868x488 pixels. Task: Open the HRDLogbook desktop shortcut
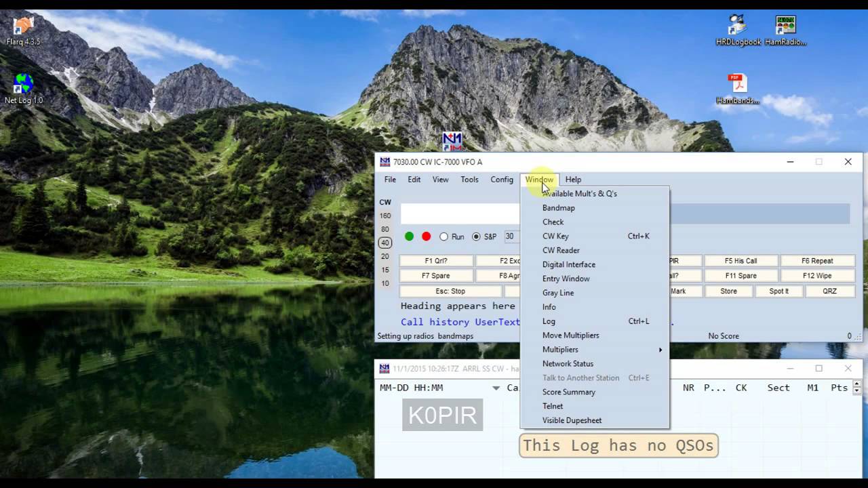pyautogui.click(x=738, y=30)
